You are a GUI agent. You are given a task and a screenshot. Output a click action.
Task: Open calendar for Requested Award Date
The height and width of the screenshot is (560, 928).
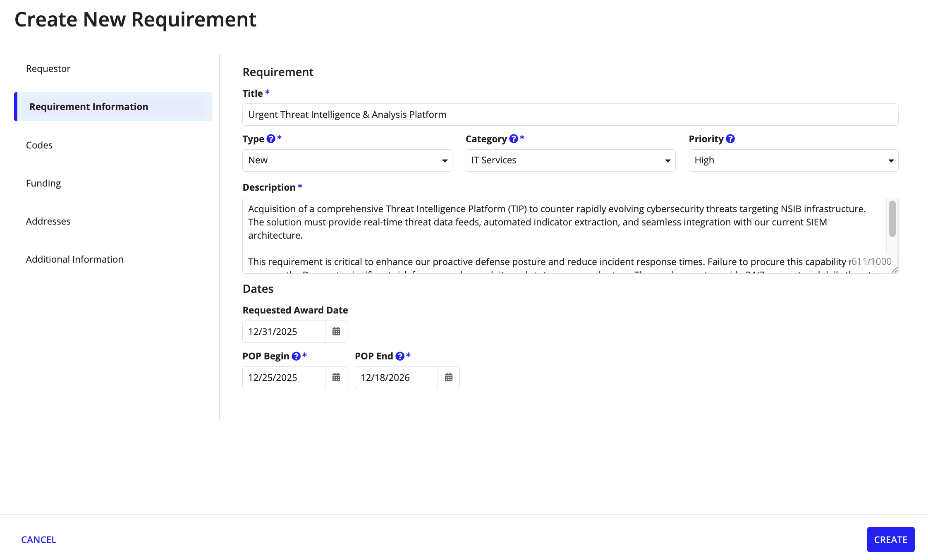[x=336, y=332]
